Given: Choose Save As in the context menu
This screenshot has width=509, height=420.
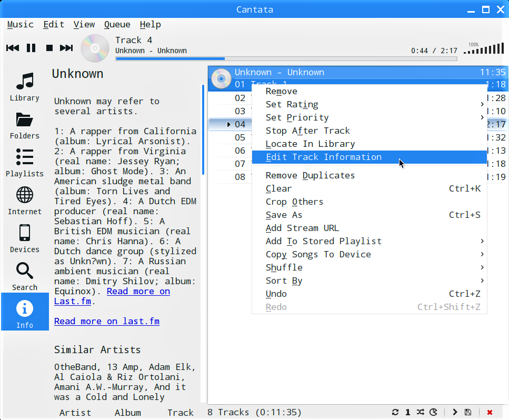Looking at the screenshot, I should click(x=370, y=215).
